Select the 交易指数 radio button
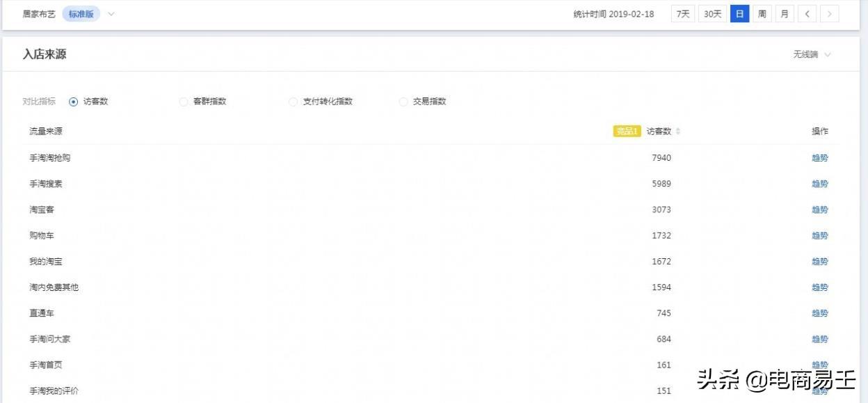 [x=403, y=102]
